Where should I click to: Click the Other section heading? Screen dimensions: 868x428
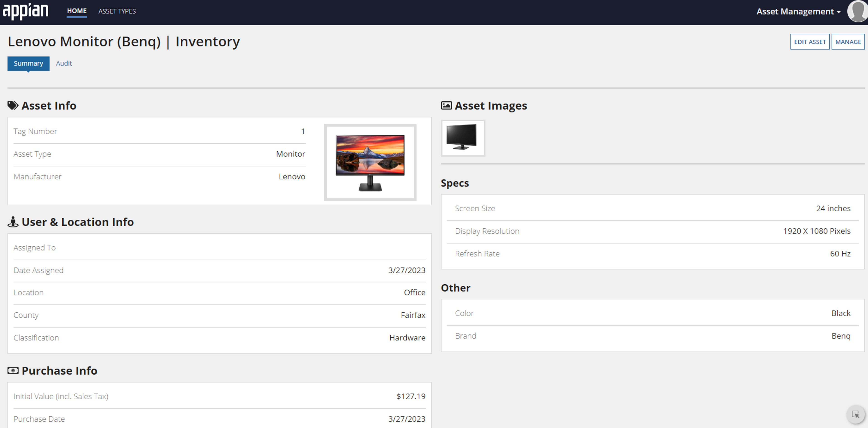tap(455, 288)
